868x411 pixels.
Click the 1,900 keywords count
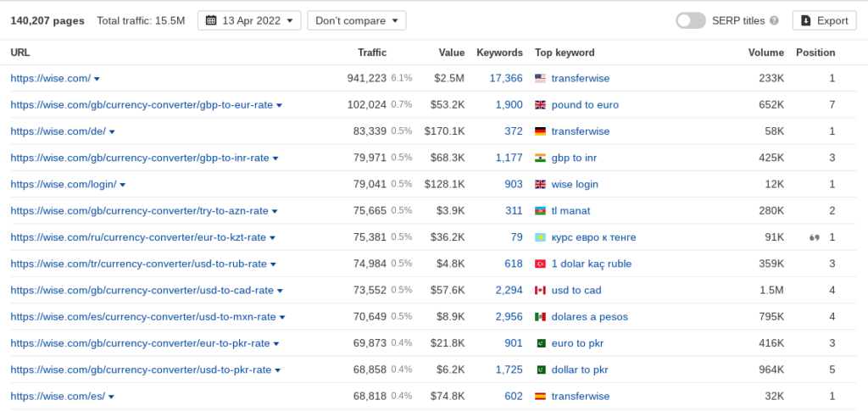click(x=509, y=105)
